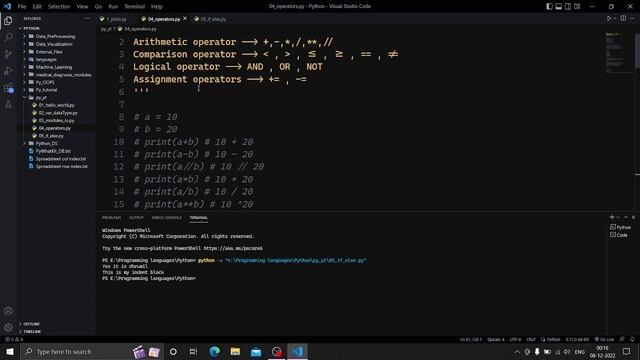Open the Explorer view in activity bar
The width and height of the screenshot is (640, 360).
point(8,20)
